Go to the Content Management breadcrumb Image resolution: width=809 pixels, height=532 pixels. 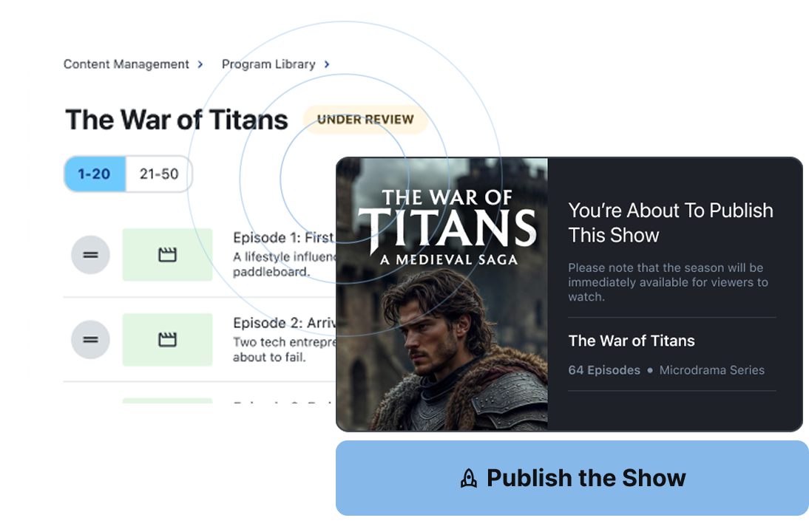tap(126, 64)
